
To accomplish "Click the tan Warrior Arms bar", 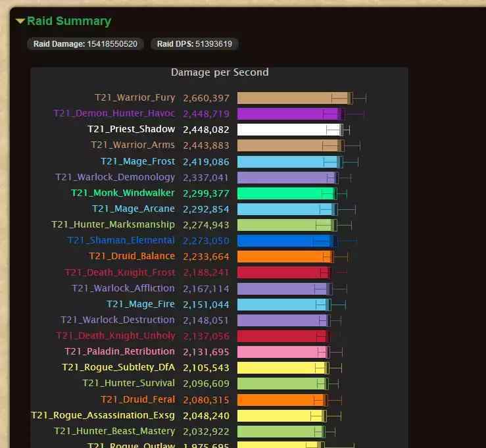I will [291, 146].
